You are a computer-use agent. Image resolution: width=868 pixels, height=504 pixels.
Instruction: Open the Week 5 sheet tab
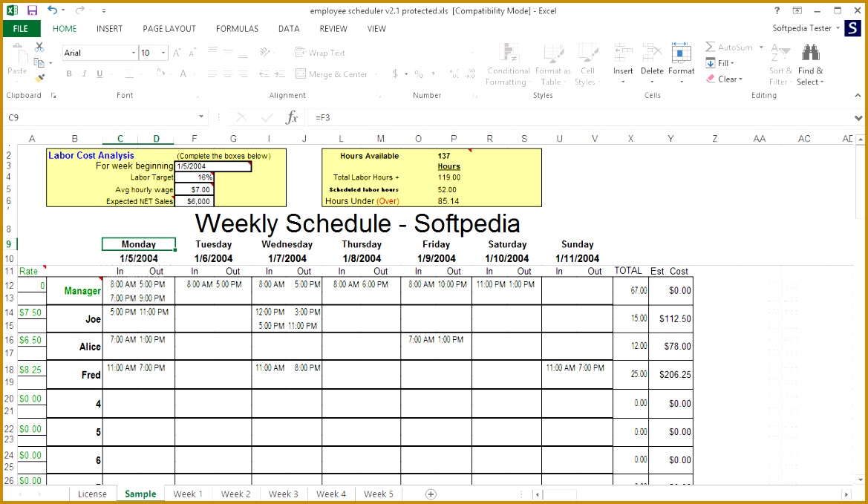(x=378, y=494)
